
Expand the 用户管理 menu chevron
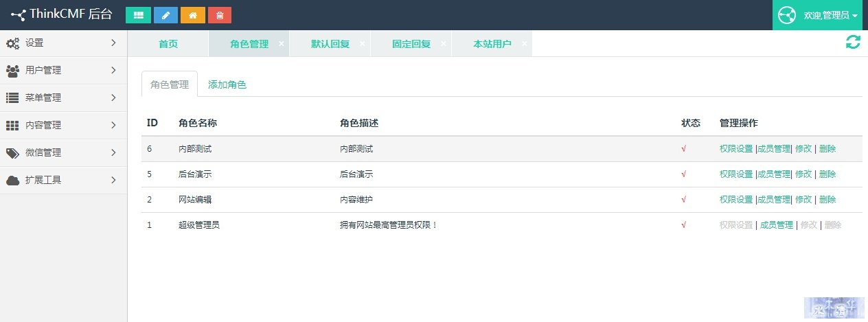click(114, 70)
